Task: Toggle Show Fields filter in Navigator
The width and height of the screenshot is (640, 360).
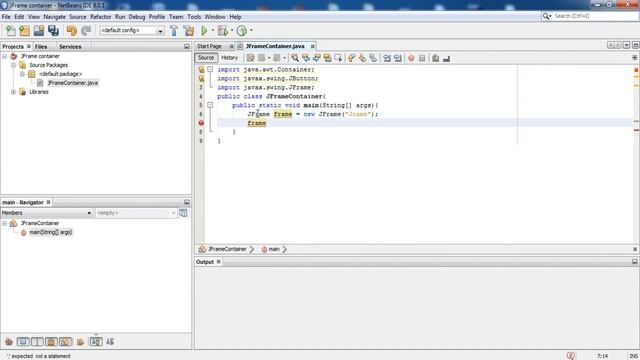Action: (23, 342)
